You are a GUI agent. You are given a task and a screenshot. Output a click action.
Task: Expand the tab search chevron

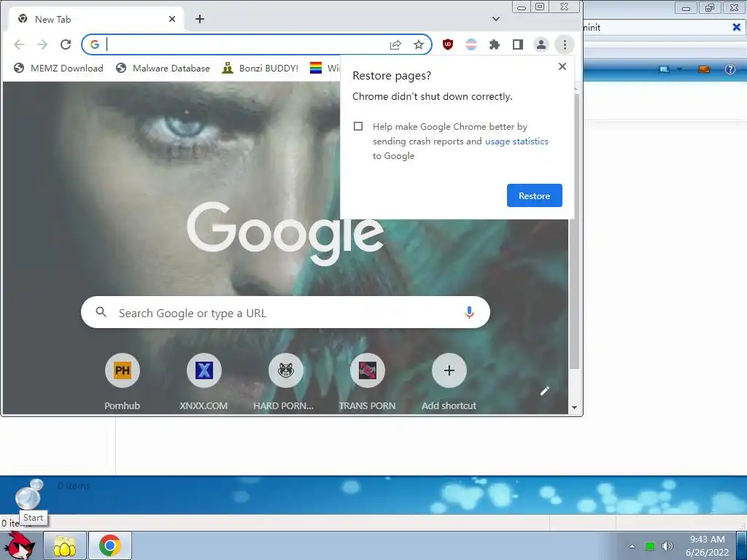(x=496, y=19)
